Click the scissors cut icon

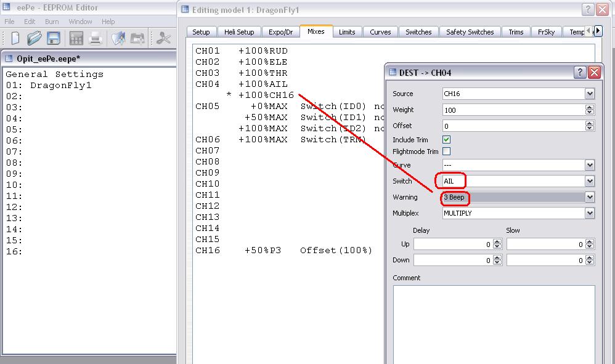pyautogui.click(x=163, y=38)
